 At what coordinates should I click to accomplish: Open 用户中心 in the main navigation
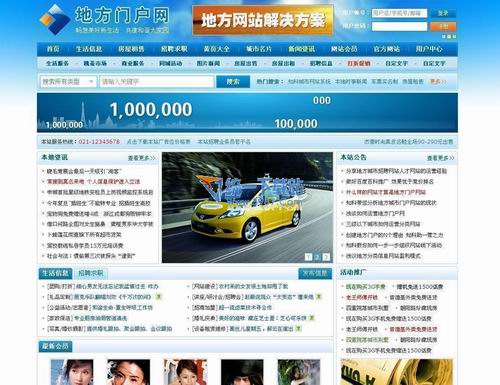click(x=429, y=49)
